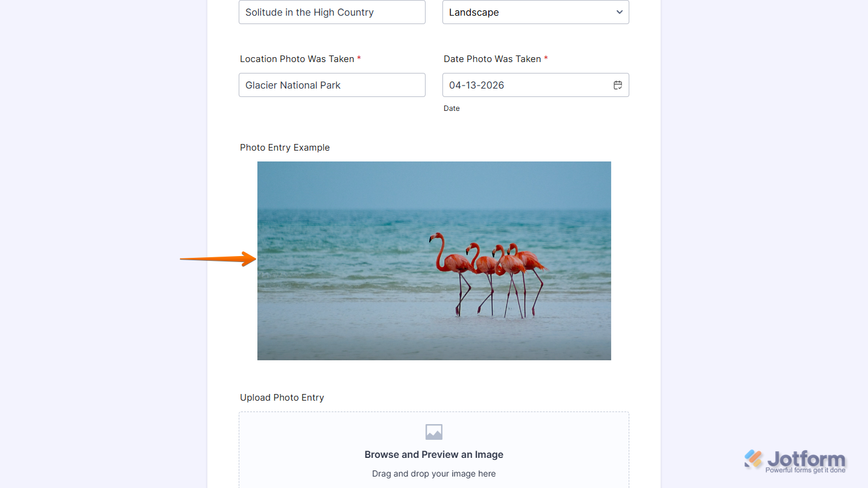Click the dotted border of the upload drop zone
Screen dimensions: 868x488
pos(433,412)
